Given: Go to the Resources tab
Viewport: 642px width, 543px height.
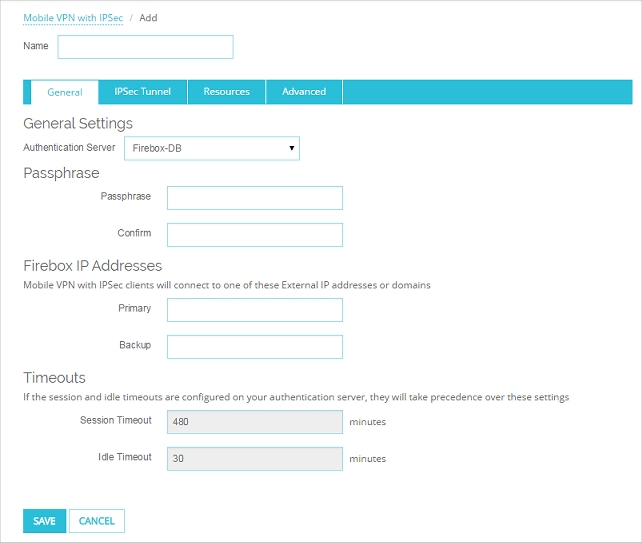Looking at the screenshot, I should click(226, 92).
